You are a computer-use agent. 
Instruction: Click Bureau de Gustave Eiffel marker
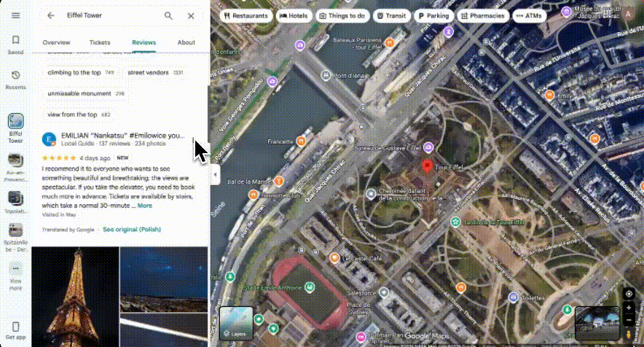(428, 147)
